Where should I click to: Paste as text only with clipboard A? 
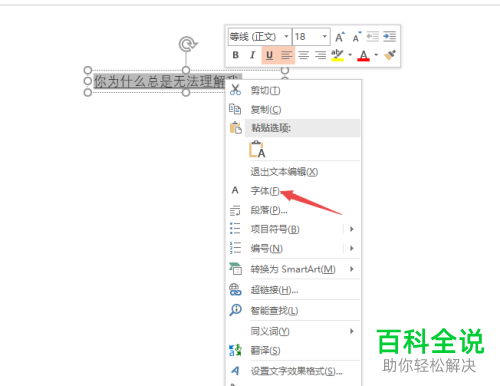tap(257, 149)
